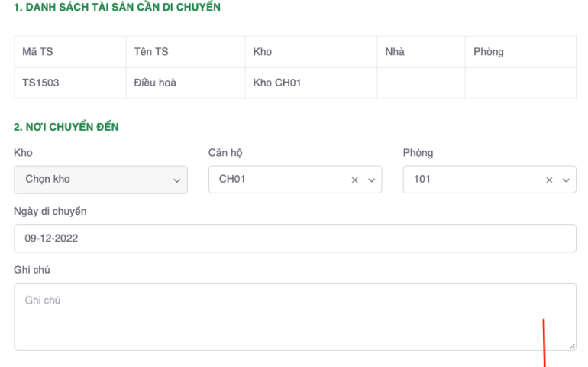This screenshot has height=367, width=588.
Task: Open the Chọn kho dropdown
Action: click(x=100, y=180)
